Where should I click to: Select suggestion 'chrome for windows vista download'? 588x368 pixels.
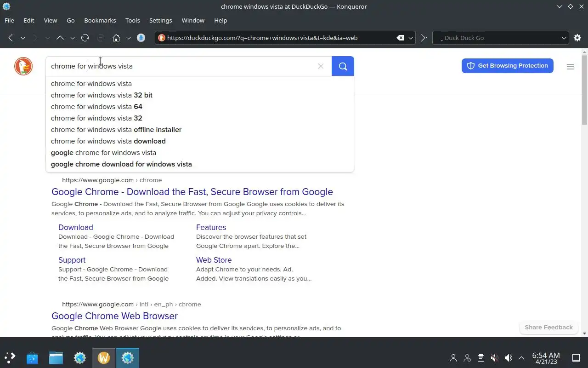[200, 141]
